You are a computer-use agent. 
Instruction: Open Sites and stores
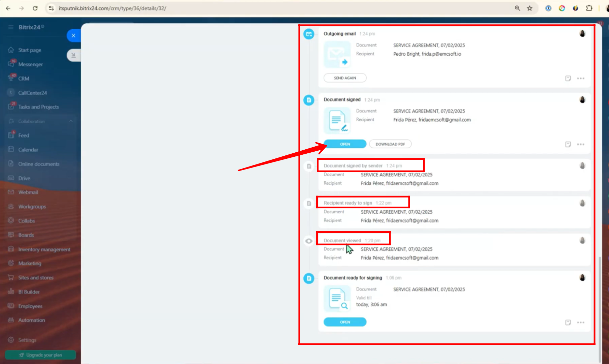coord(36,277)
